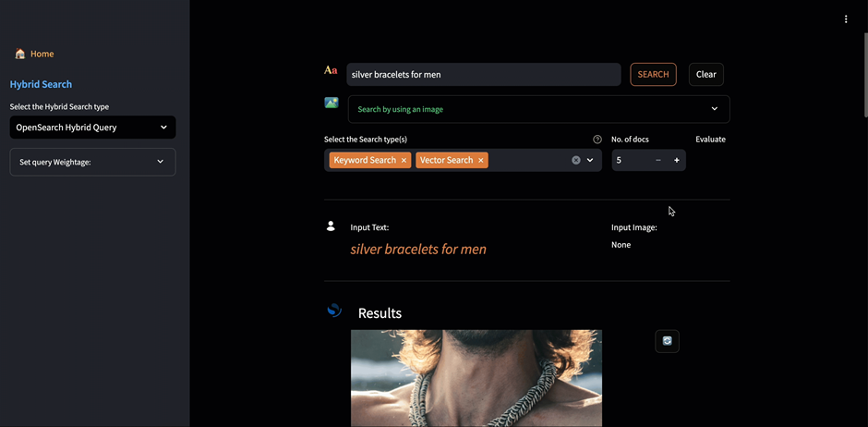This screenshot has width=868, height=427.
Task: Clear all selected search types
Action: click(575, 160)
